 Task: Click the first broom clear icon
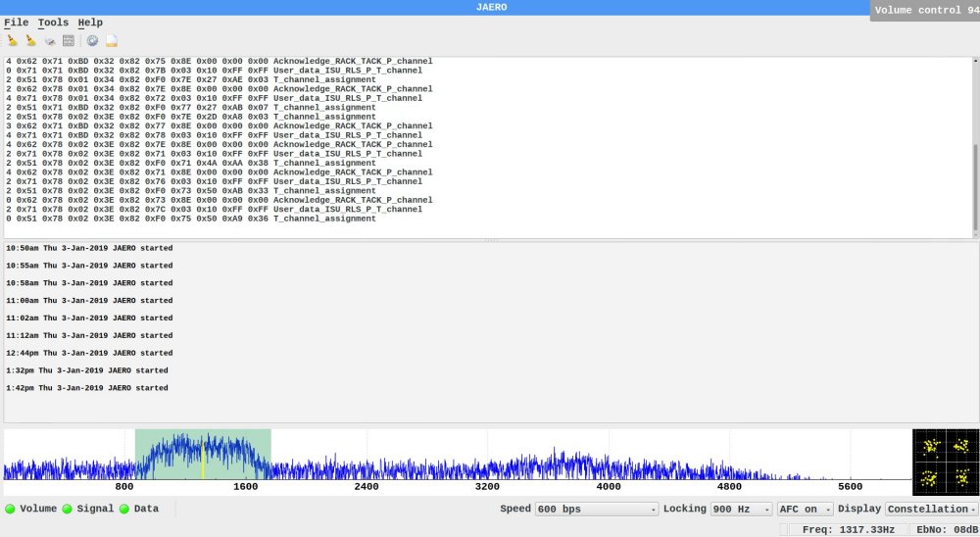(12, 41)
